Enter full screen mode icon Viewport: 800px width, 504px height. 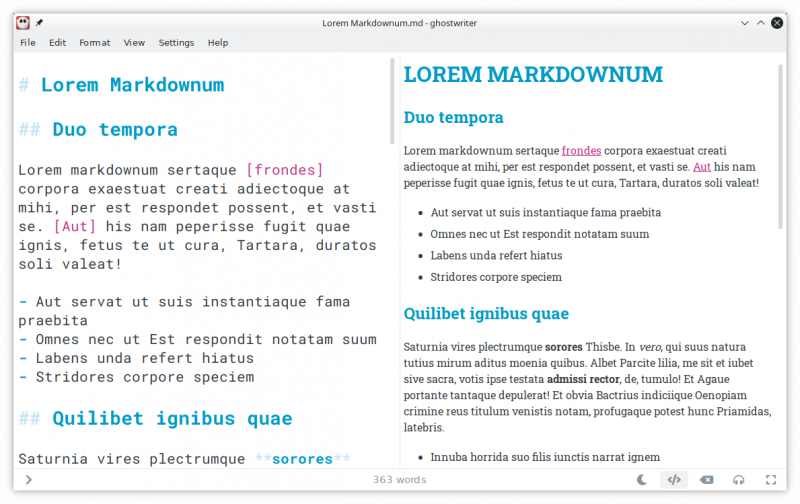coord(771,480)
